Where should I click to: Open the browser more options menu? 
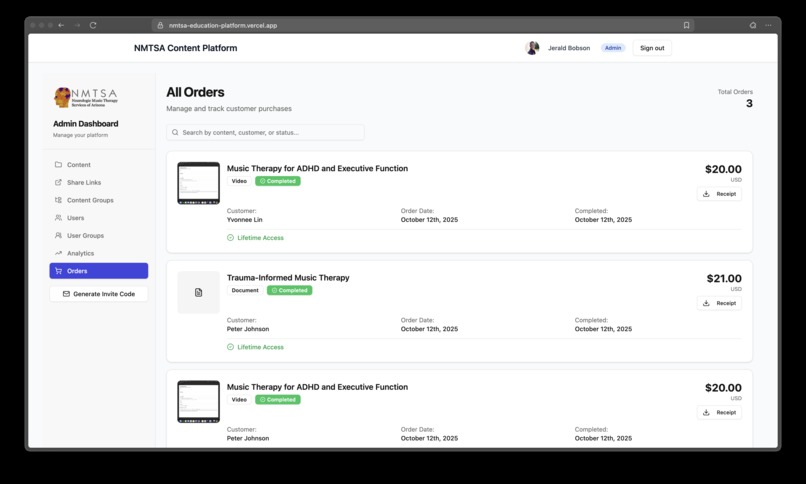[x=768, y=25]
